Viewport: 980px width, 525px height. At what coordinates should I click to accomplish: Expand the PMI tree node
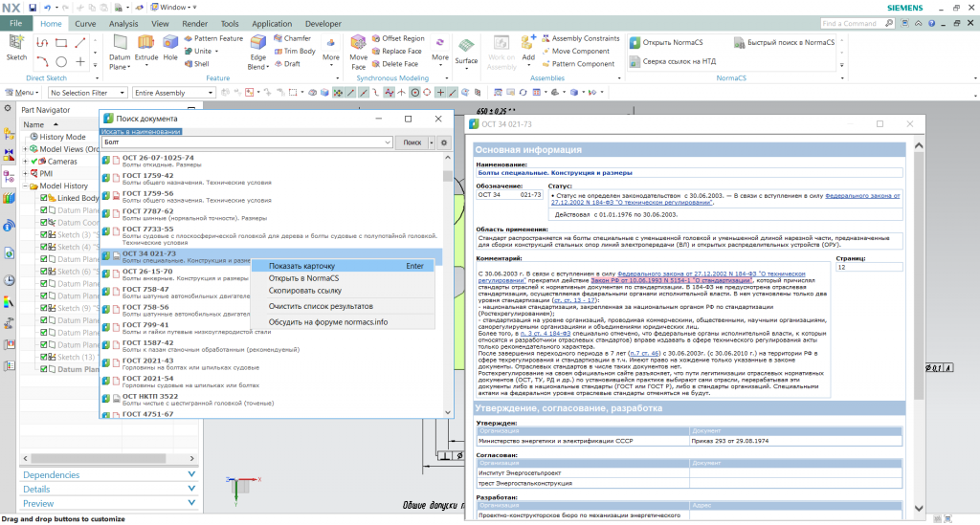[x=26, y=173]
